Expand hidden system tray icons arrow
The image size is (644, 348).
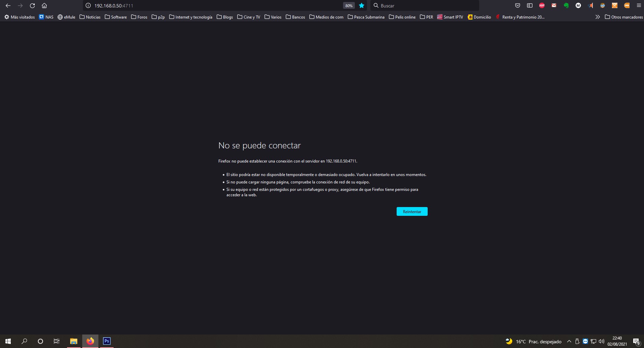[569, 341]
